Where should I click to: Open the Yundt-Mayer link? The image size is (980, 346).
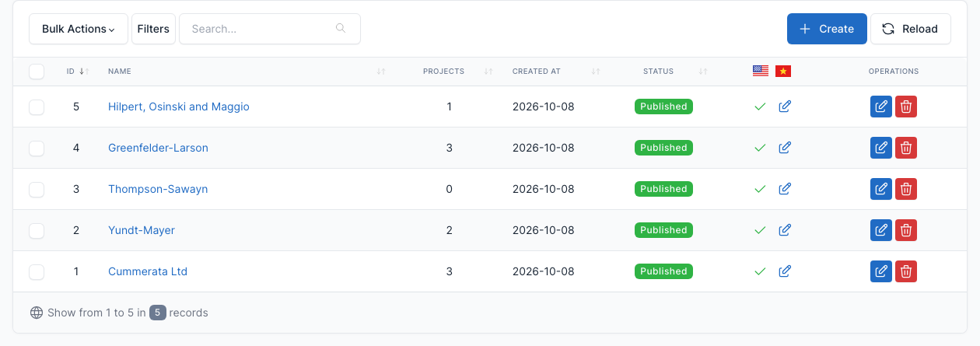coord(142,230)
